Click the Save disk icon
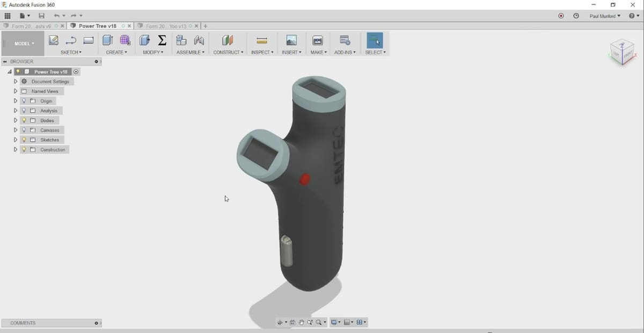Screen dimensions: 644x333 tap(41, 16)
